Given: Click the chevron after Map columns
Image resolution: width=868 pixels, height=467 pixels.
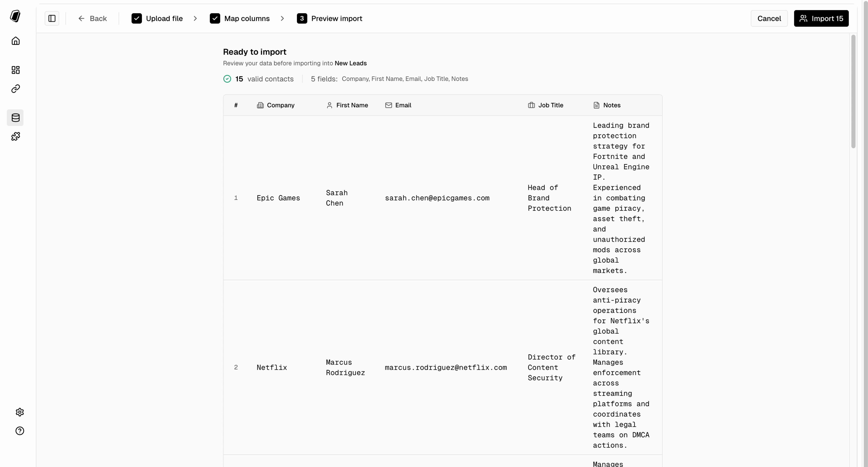Looking at the screenshot, I should pos(283,19).
